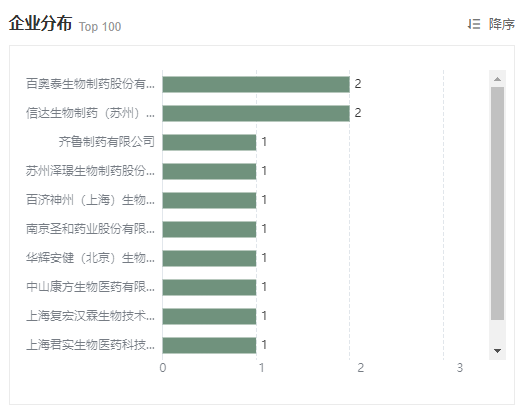This screenshot has width=525, height=415.
Task: Click the 百济神州（上海） bar
Action: tap(209, 200)
